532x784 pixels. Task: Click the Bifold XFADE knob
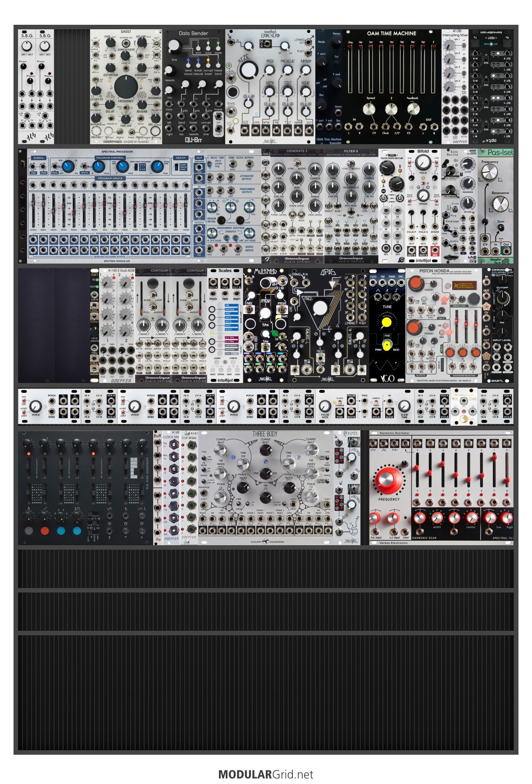point(423,195)
